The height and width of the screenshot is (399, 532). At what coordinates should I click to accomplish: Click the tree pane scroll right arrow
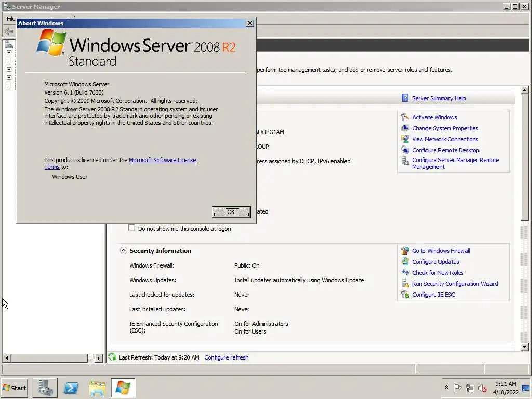pos(99,358)
